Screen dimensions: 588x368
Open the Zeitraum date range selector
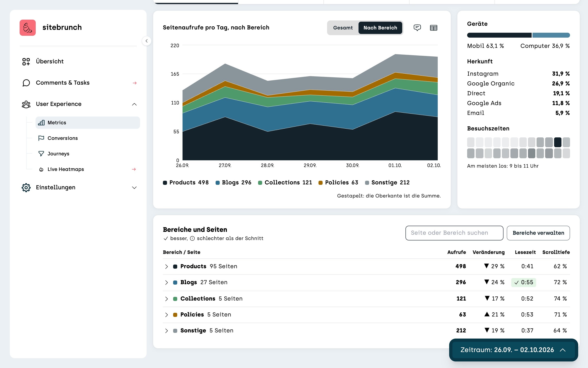[x=513, y=350]
